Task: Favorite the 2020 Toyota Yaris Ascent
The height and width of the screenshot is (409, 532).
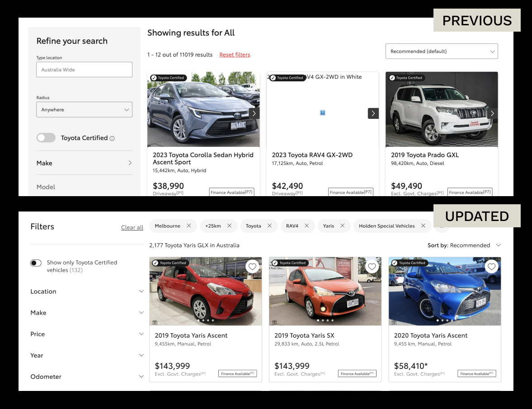Action: [x=492, y=267]
